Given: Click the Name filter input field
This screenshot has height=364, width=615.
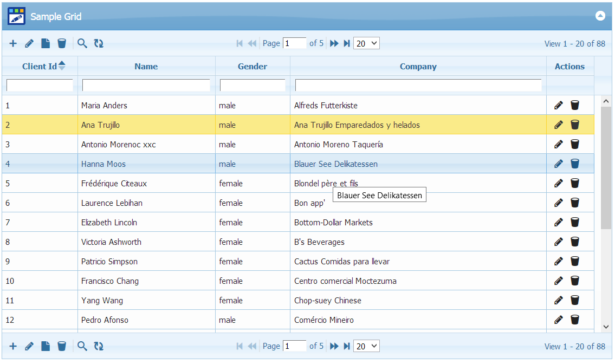Looking at the screenshot, I should pos(146,86).
